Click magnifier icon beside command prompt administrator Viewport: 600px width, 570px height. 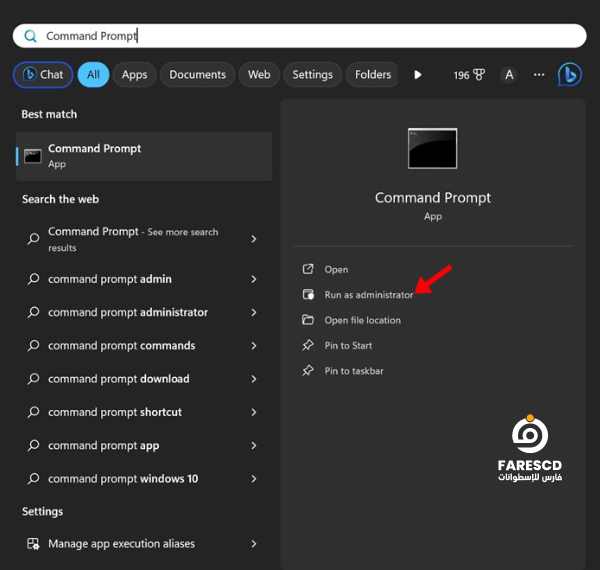pyautogui.click(x=33, y=313)
